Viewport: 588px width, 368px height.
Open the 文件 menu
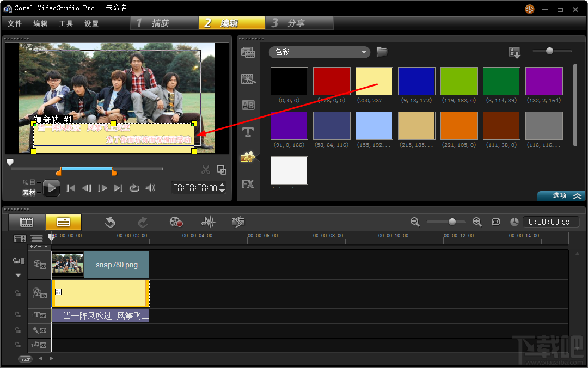[15, 23]
